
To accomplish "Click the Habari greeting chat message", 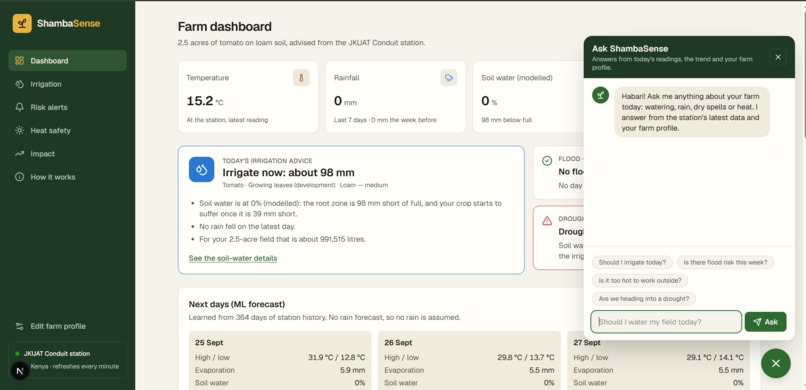I will (692, 112).
